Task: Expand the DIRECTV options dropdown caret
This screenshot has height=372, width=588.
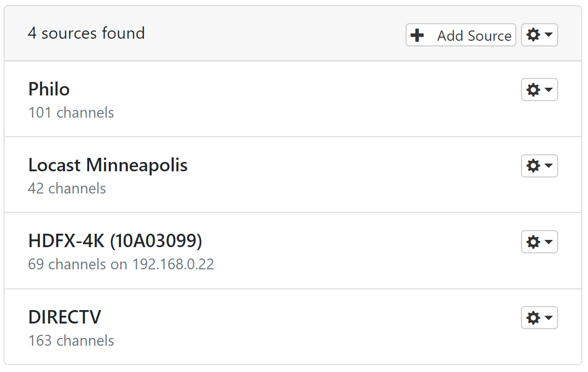Action: pos(548,318)
